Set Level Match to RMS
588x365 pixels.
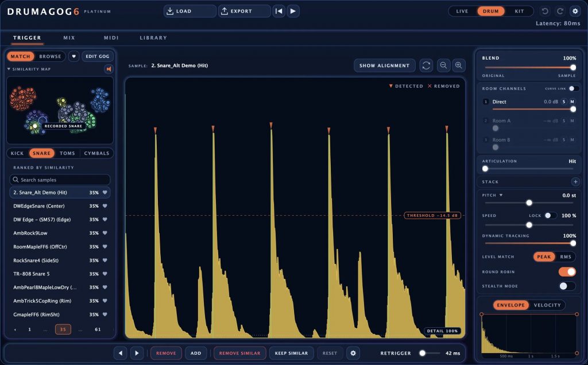566,257
